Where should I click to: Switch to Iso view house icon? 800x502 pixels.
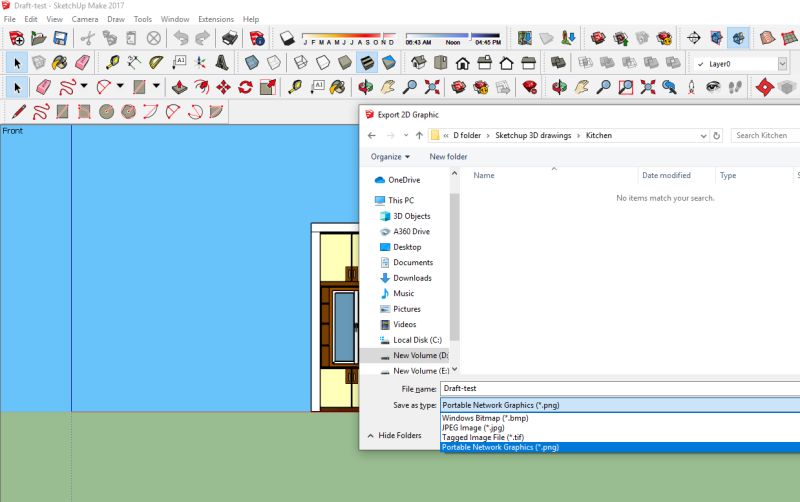coord(418,63)
